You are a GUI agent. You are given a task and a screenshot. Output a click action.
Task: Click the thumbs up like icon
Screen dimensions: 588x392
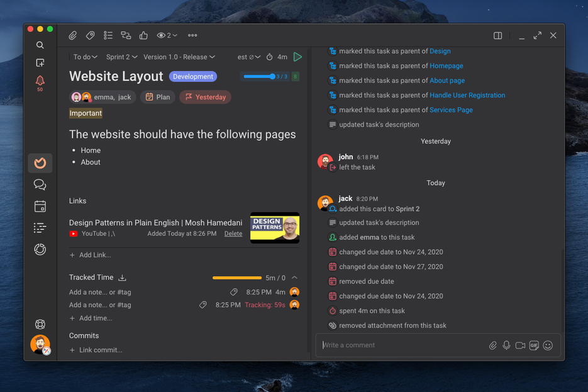coord(143,36)
